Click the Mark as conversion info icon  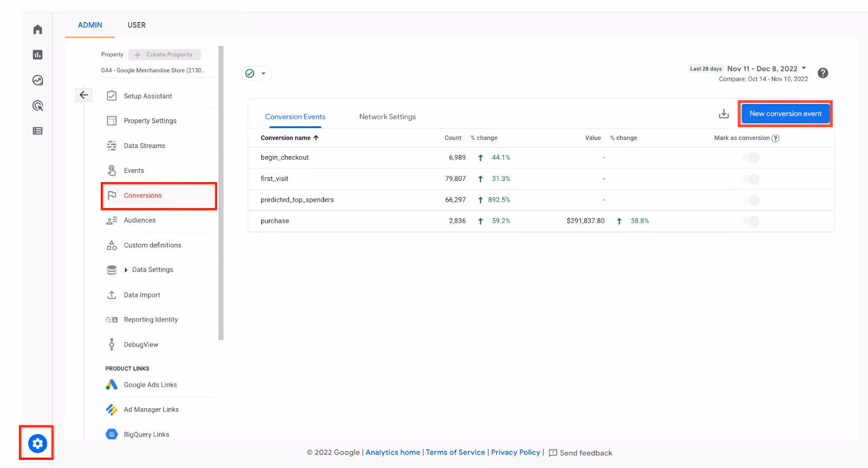pyautogui.click(x=776, y=138)
